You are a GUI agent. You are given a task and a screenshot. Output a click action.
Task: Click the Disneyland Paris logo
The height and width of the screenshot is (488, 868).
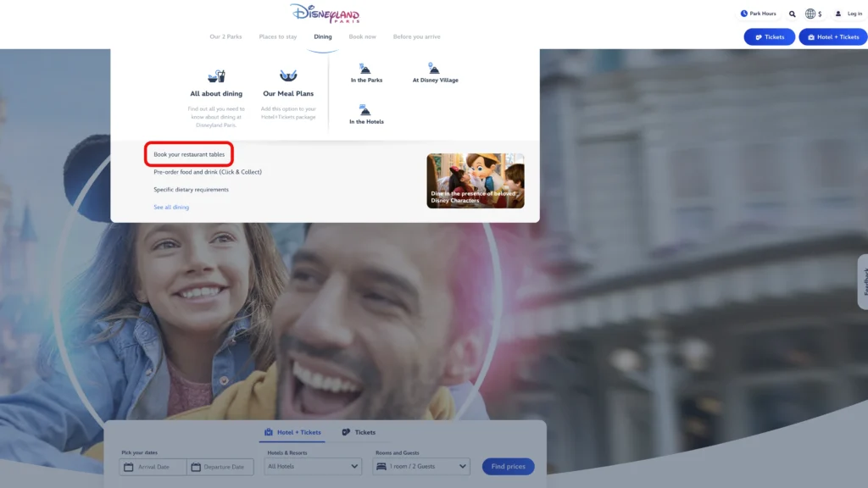click(x=325, y=14)
